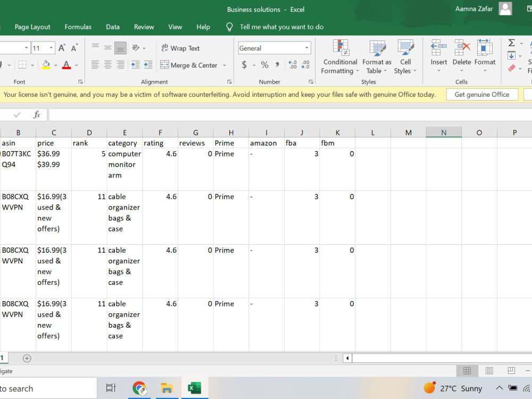Select column N by its header

(444, 132)
